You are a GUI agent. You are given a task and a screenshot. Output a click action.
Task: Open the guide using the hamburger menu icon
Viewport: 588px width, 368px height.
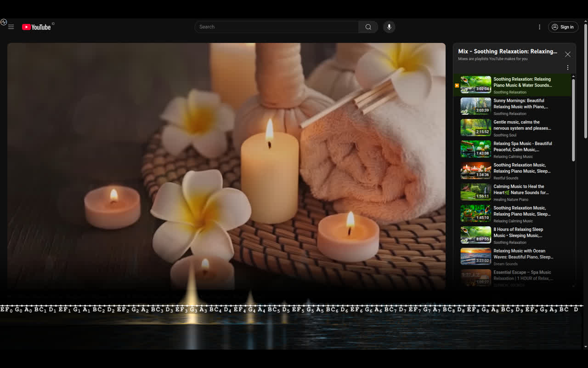point(11,27)
